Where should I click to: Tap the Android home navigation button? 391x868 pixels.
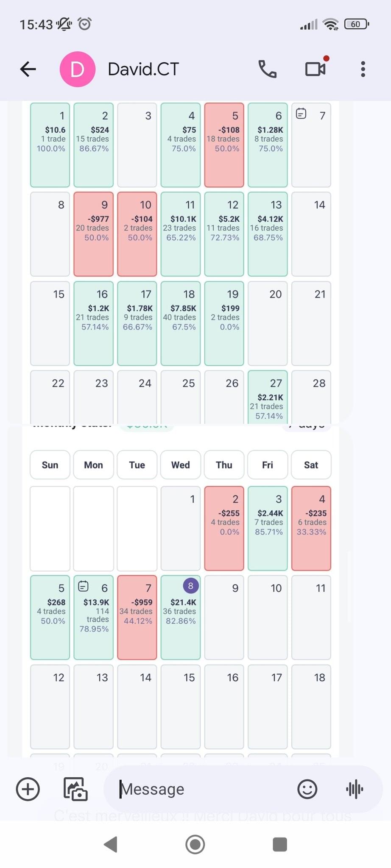195,844
